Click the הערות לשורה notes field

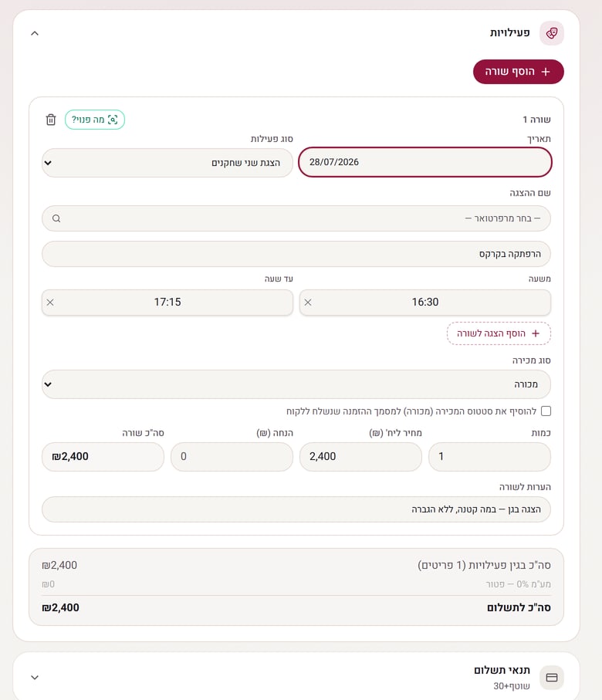pos(296,509)
